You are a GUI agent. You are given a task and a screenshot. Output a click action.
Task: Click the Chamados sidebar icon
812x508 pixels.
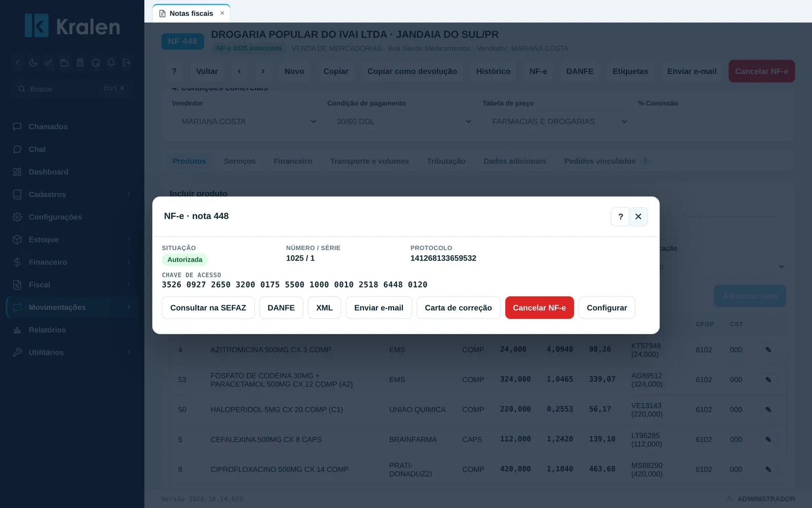point(17,126)
